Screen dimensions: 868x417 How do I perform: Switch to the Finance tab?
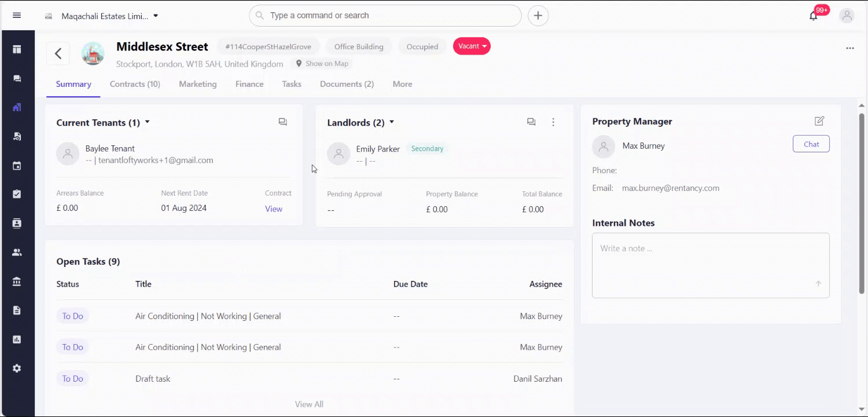(x=249, y=84)
